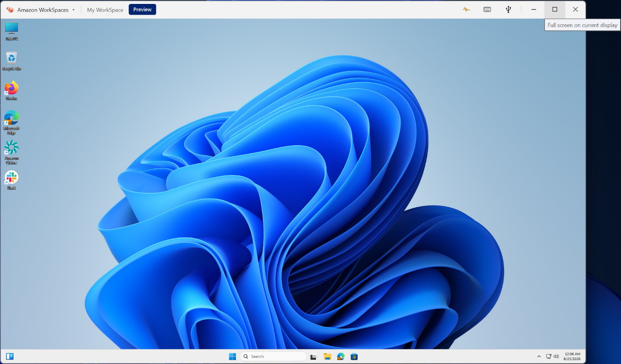
Task: Click the volume speaker tray icon
Action: pos(556,357)
